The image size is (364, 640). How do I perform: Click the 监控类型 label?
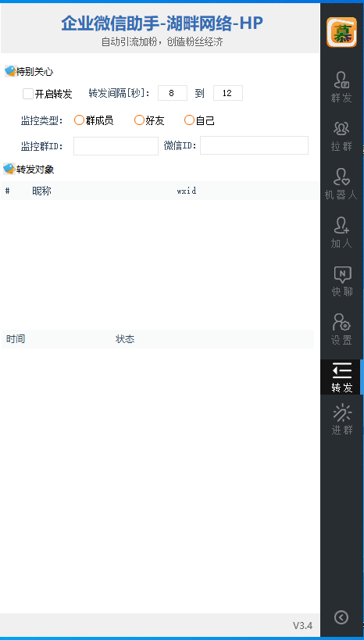42,121
